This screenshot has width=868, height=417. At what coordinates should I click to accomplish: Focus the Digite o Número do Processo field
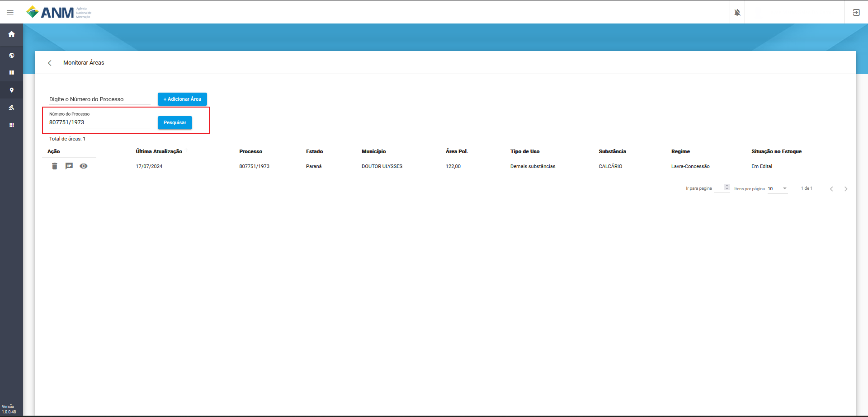(99, 99)
